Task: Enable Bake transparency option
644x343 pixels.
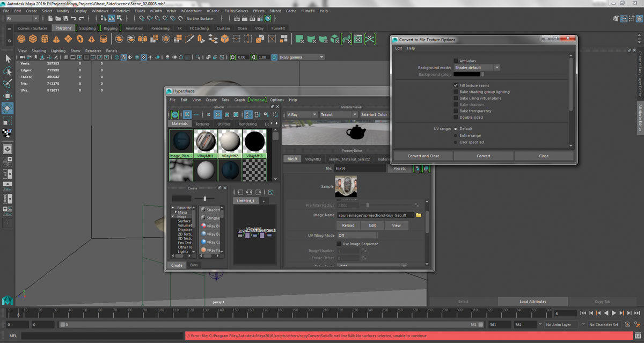Action: click(x=456, y=111)
